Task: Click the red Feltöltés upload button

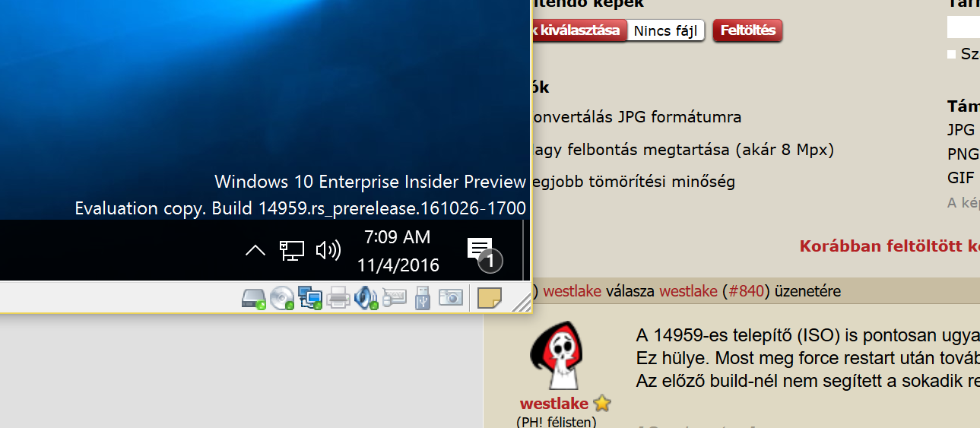Action: [x=748, y=30]
